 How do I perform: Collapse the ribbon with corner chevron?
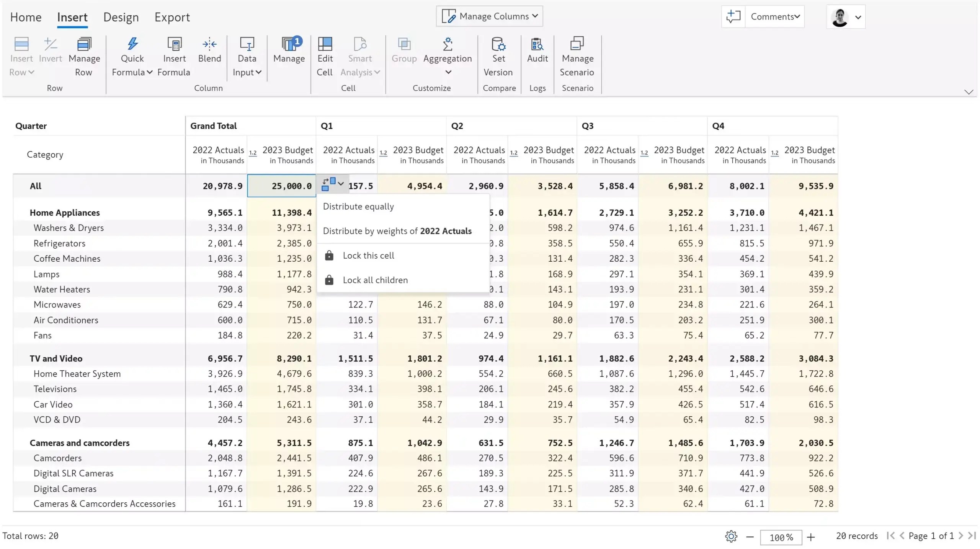(x=968, y=92)
